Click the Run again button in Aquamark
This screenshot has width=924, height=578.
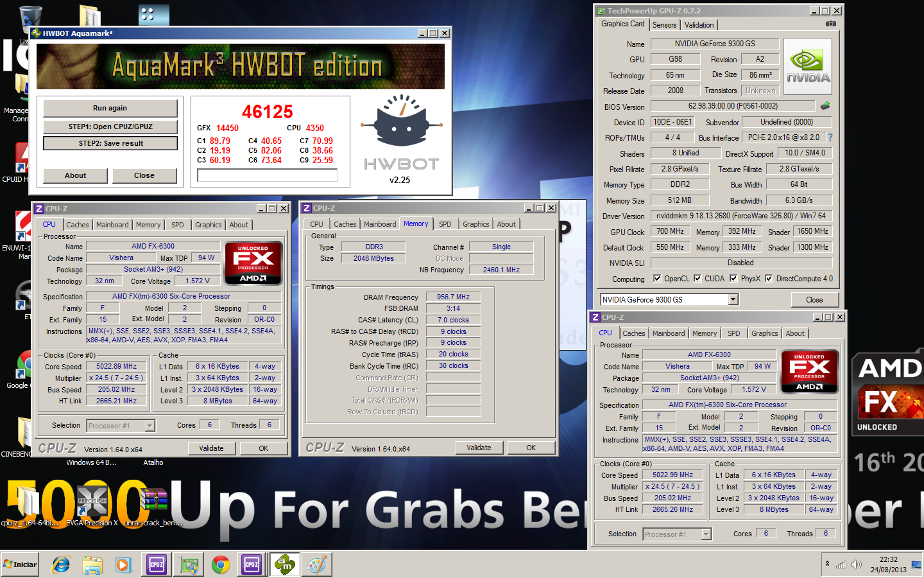pyautogui.click(x=110, y=108)
